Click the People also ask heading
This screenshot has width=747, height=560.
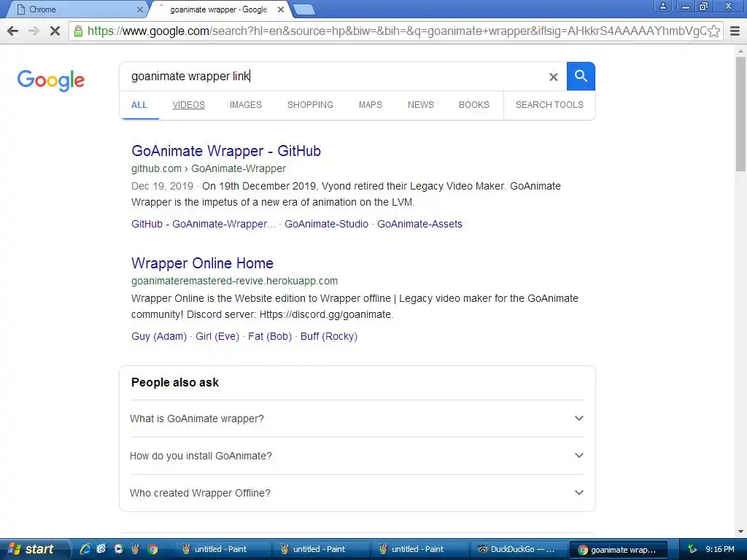175,382
